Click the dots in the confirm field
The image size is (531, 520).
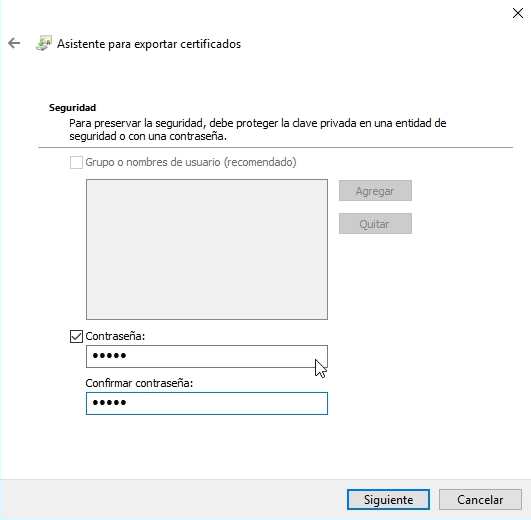pyautogui.click(x=109, y=403)
